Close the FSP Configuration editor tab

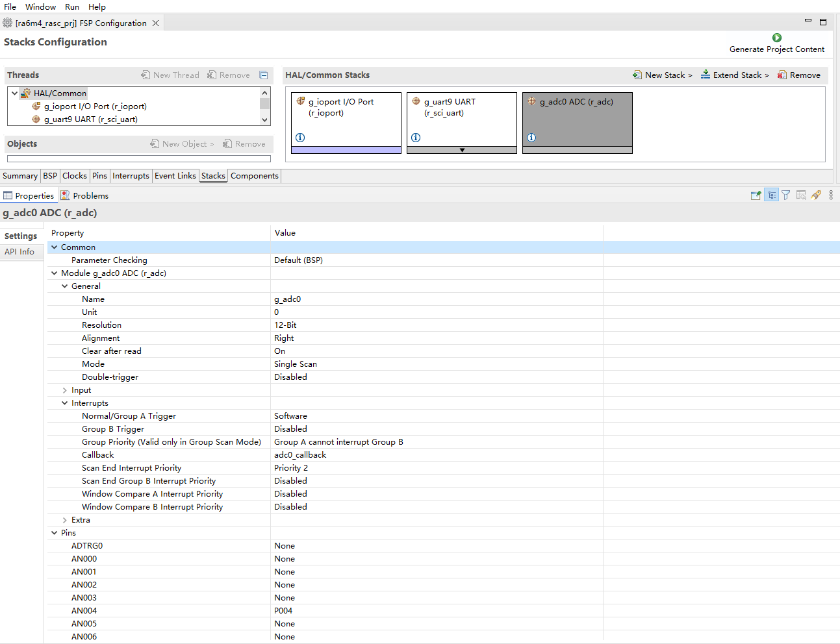click(x=155, y=23)
